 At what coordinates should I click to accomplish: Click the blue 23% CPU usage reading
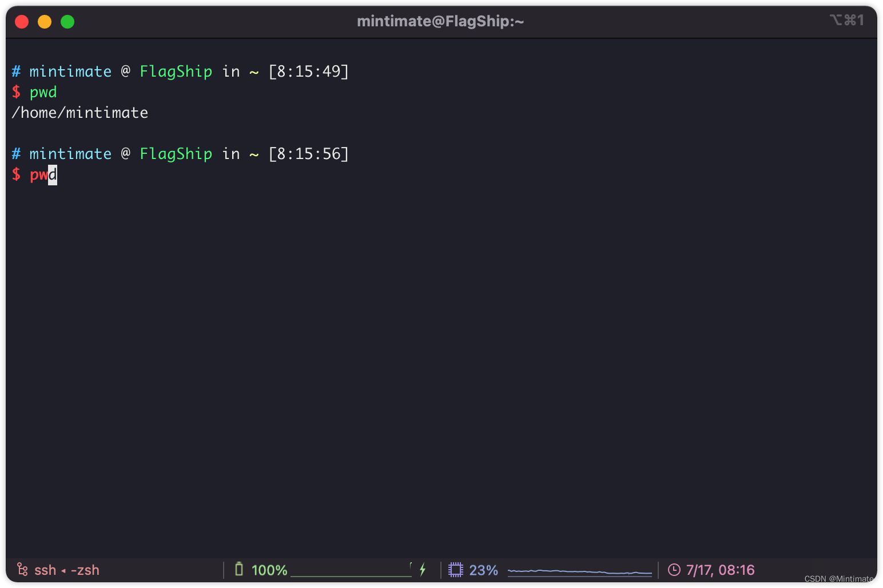tap(484, 570)
